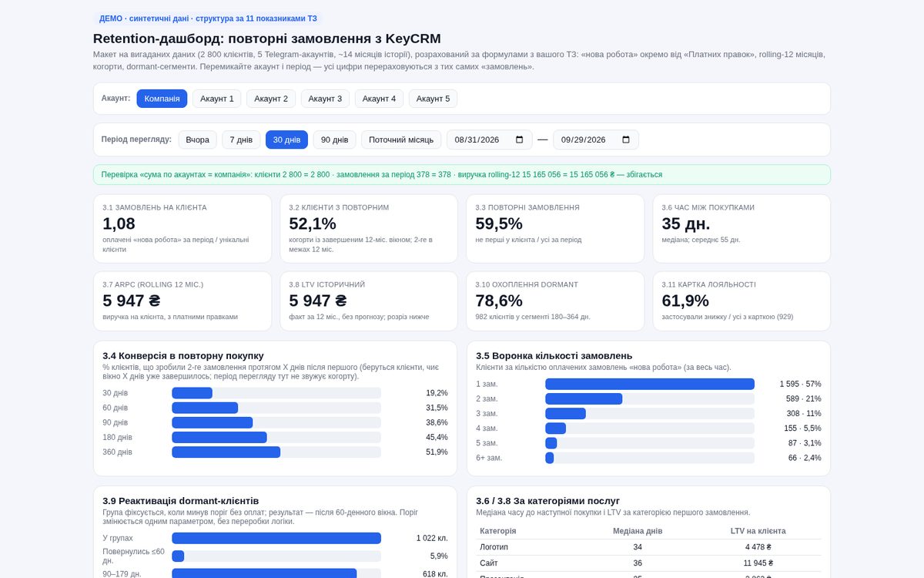Viewport: 924px width, 578px height.
Task: Click the 6+ зам. row label
Action: [x=489, y=457]
